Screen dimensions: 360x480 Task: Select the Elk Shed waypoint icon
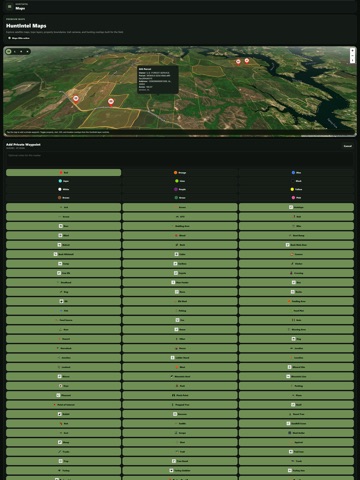click(x=180, y=301)
